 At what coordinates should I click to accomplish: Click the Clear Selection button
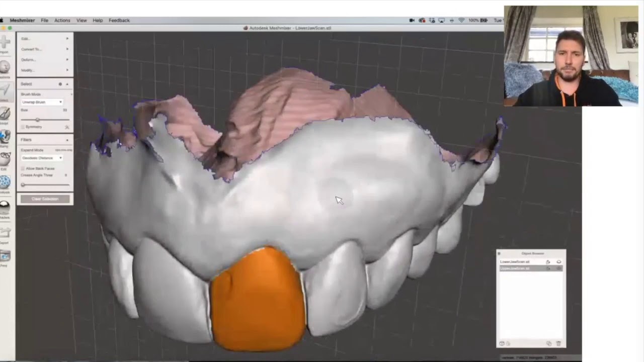point(45,199)
